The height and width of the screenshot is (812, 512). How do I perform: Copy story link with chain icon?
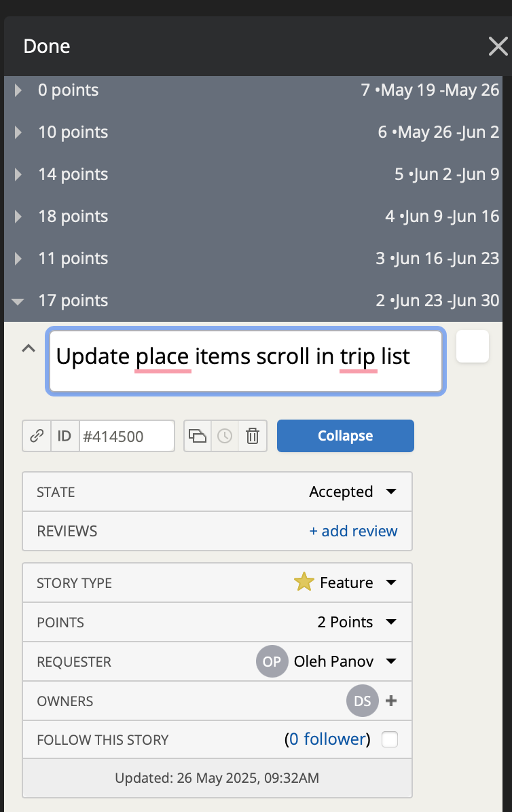(x=37, y=436)
